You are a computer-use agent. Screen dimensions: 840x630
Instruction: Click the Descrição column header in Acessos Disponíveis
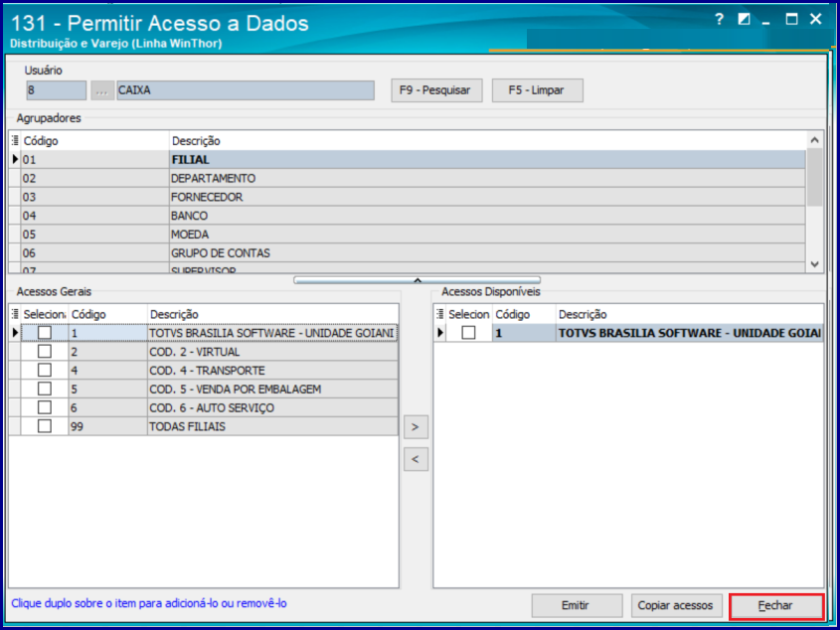click(690, 314)
